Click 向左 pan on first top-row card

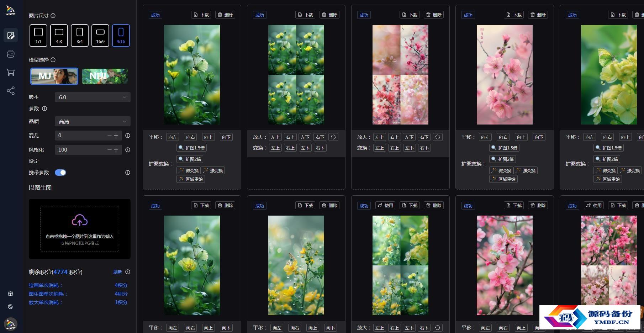173,137
